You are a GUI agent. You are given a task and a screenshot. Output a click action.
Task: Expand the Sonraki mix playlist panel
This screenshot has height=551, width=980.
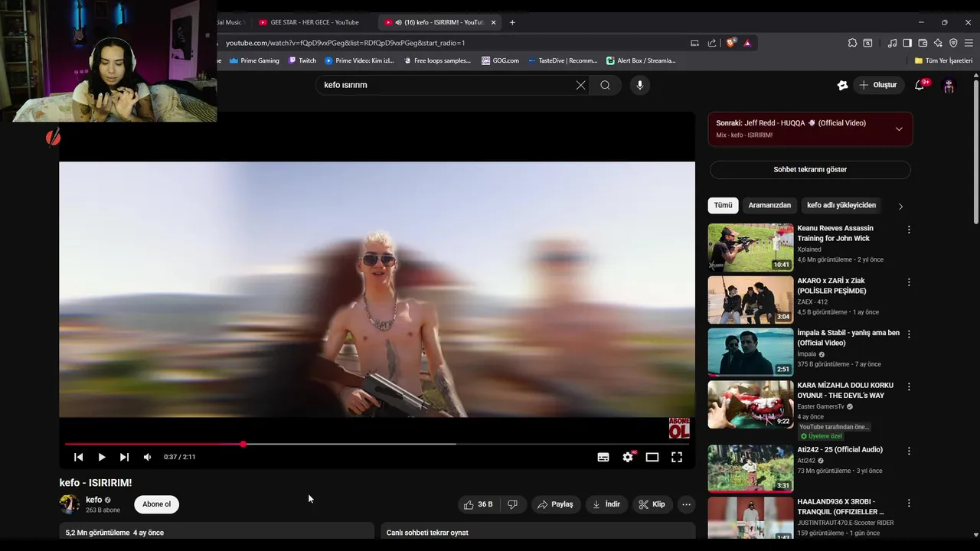pyautogui.click(x=899, y=129)
